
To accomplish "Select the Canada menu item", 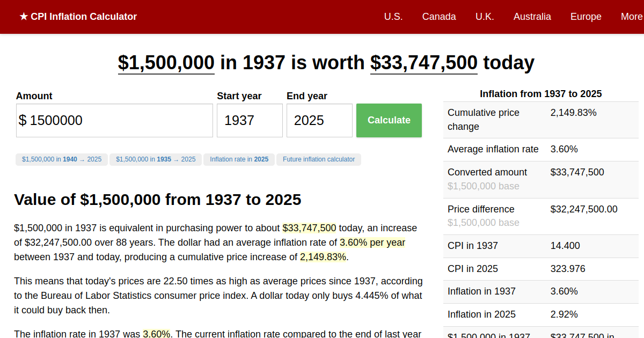I will pos(439,17).
